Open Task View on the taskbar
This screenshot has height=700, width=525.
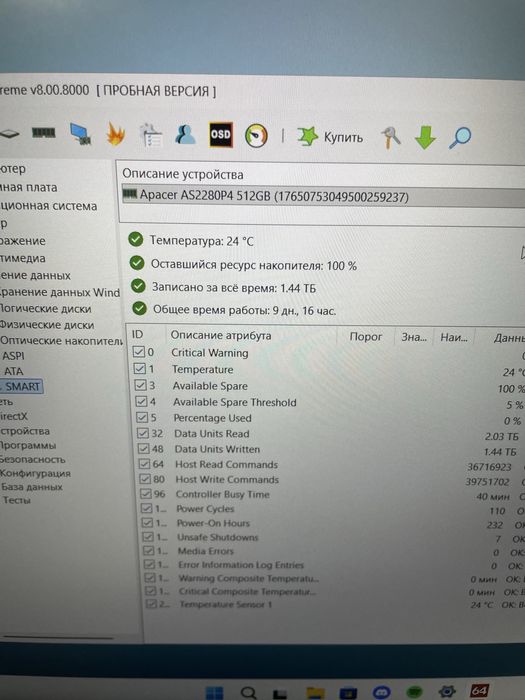tap(280, 693)
